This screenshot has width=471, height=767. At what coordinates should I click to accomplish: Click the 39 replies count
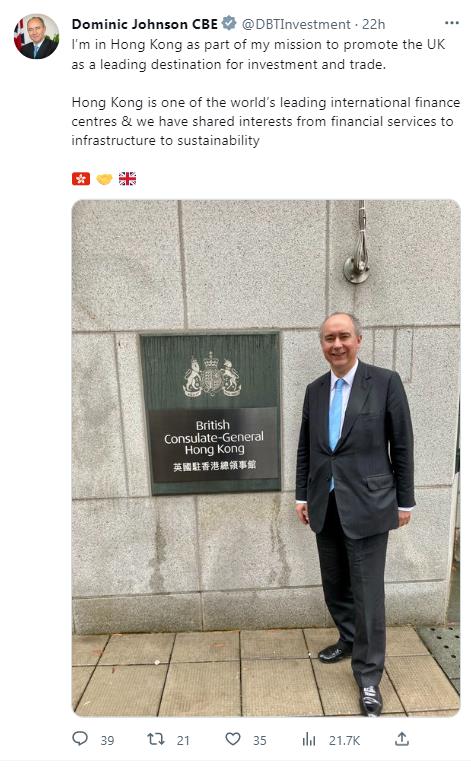coord(108,741)
